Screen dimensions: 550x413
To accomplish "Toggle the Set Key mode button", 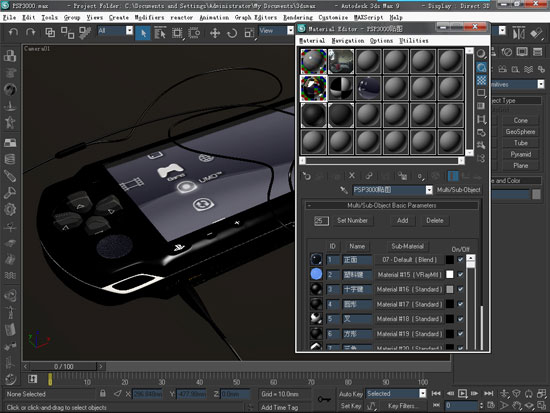I will coord(350,406).
